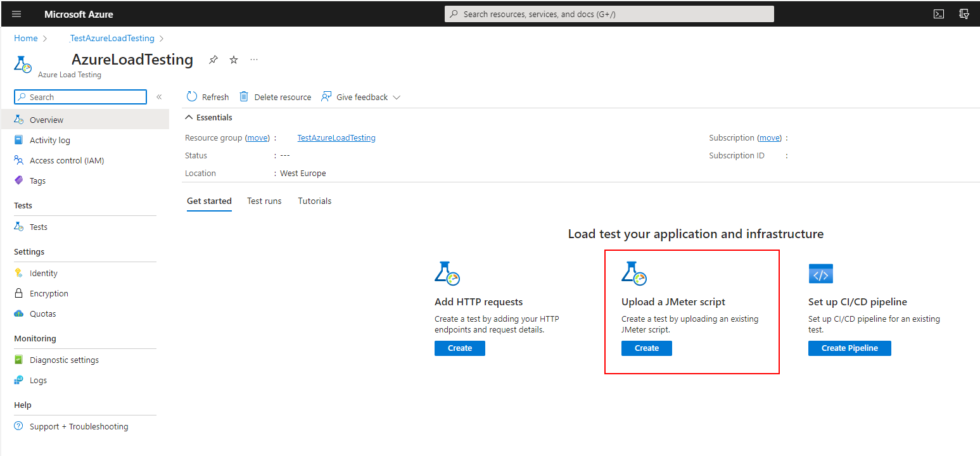Click the move link next to Subscription
Viewport: 980px width, 456px height.
point(770,137)
